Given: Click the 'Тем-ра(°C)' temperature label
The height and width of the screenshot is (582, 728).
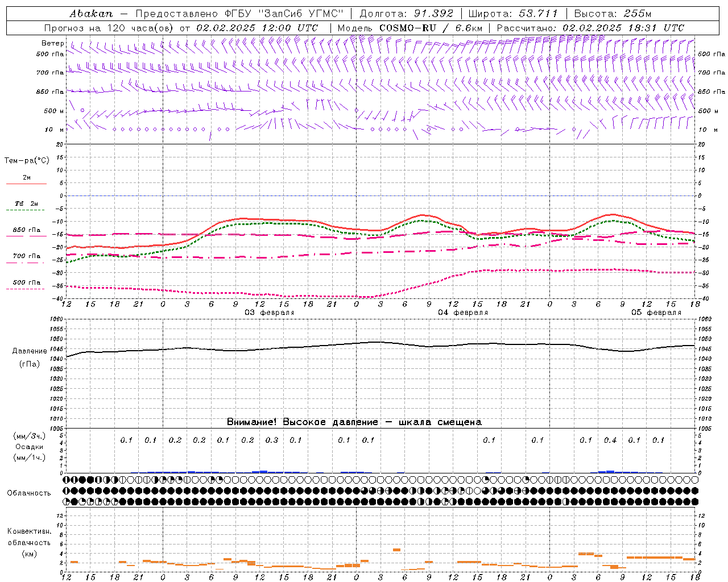Looking at the screenshot, I should pyautogui.click(x=27, y=160).
